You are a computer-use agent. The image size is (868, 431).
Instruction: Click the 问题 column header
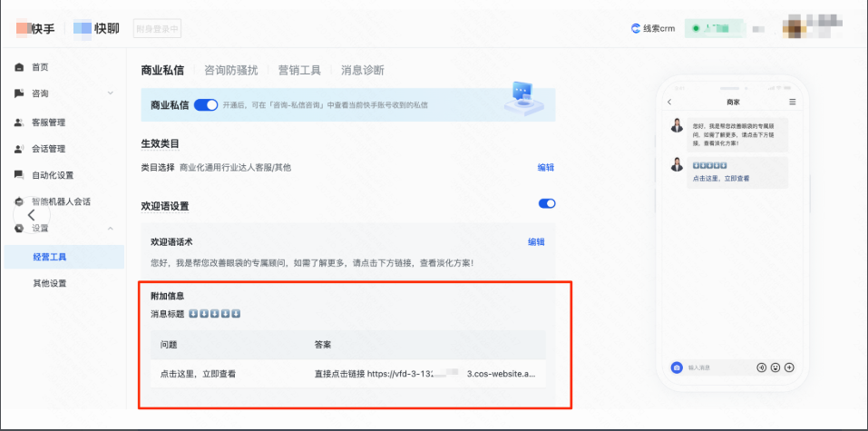coord(169,345)
